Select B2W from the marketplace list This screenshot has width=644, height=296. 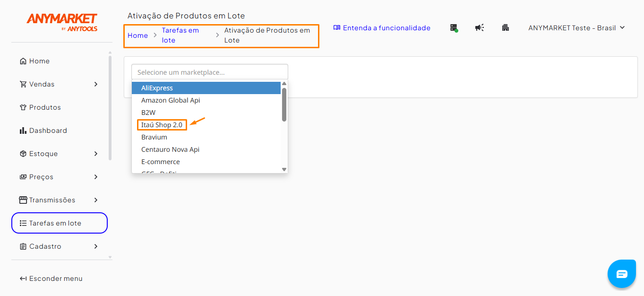[206, 113]
